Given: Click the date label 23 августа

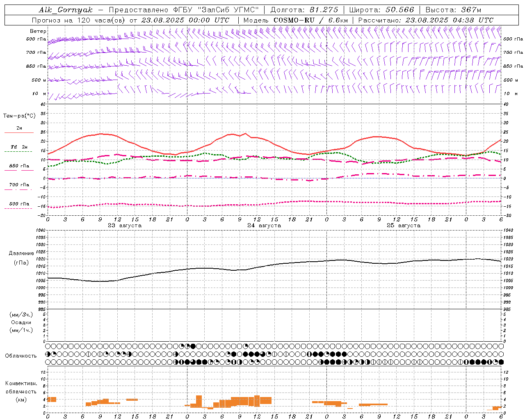Looking at the screenshot, I should (125, 226).
